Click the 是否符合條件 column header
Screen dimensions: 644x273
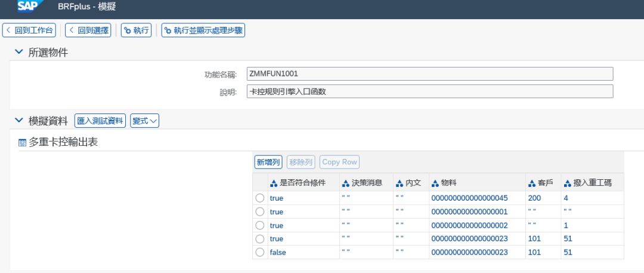pyautogui.click(x=304, y=183)
